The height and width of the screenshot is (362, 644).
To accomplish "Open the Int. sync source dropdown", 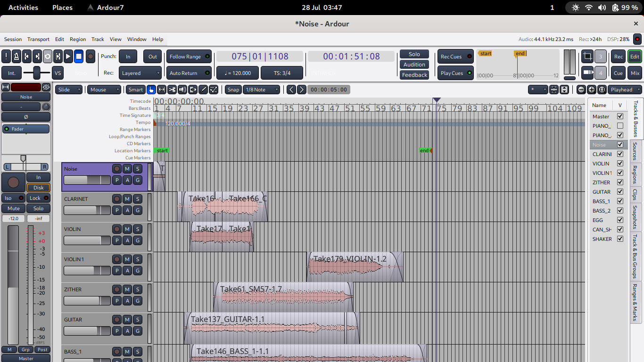I will 12,73.
